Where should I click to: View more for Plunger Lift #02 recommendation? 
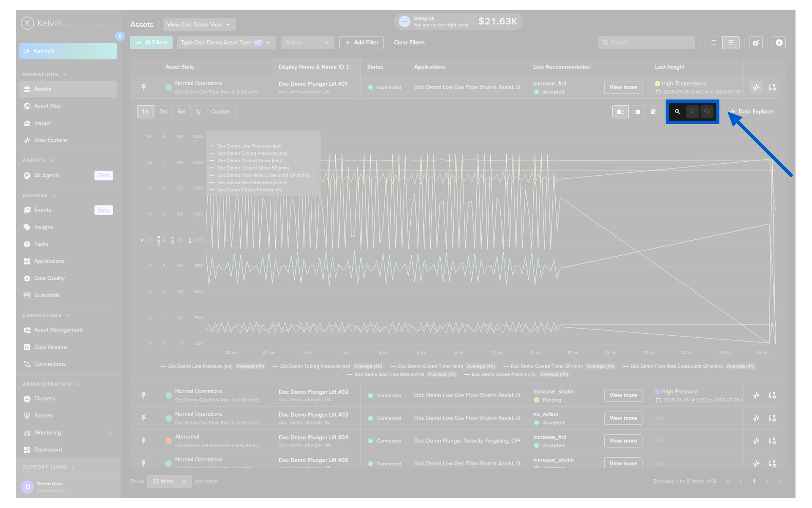623,395
